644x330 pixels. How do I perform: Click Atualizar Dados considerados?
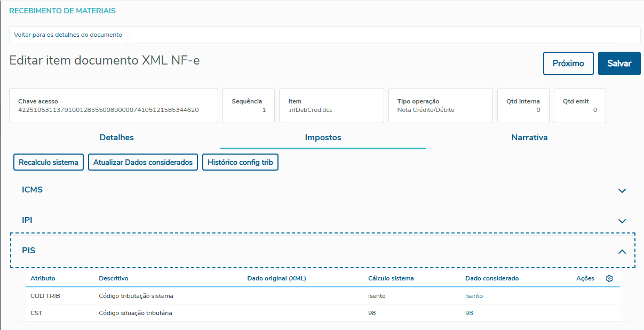[x=143, y=162]
